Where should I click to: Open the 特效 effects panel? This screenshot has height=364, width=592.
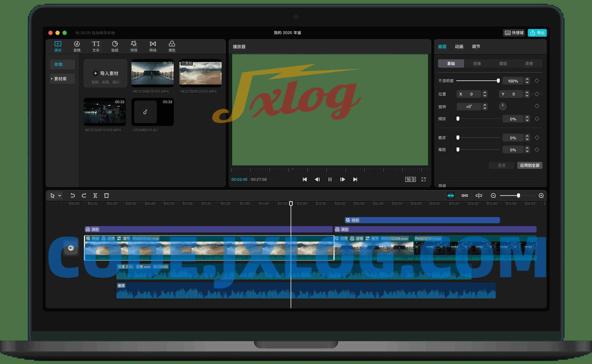[x=134, y=46]
